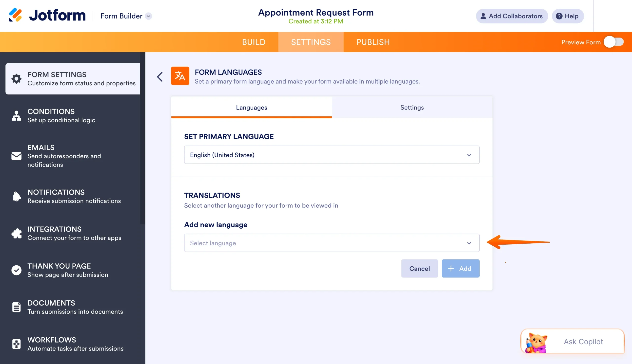
Task: Click the Jotform logo icon
Action: [16, 15]
